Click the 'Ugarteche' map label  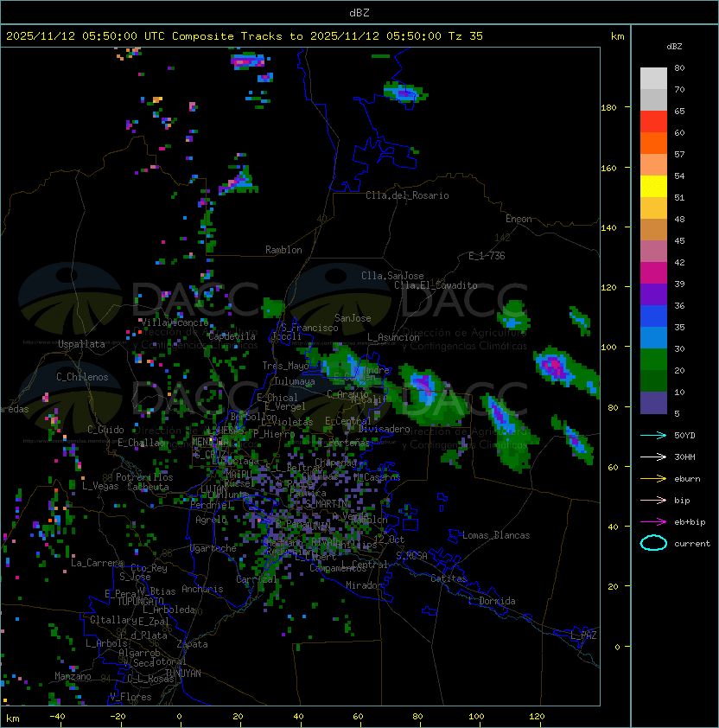point(213,548)
